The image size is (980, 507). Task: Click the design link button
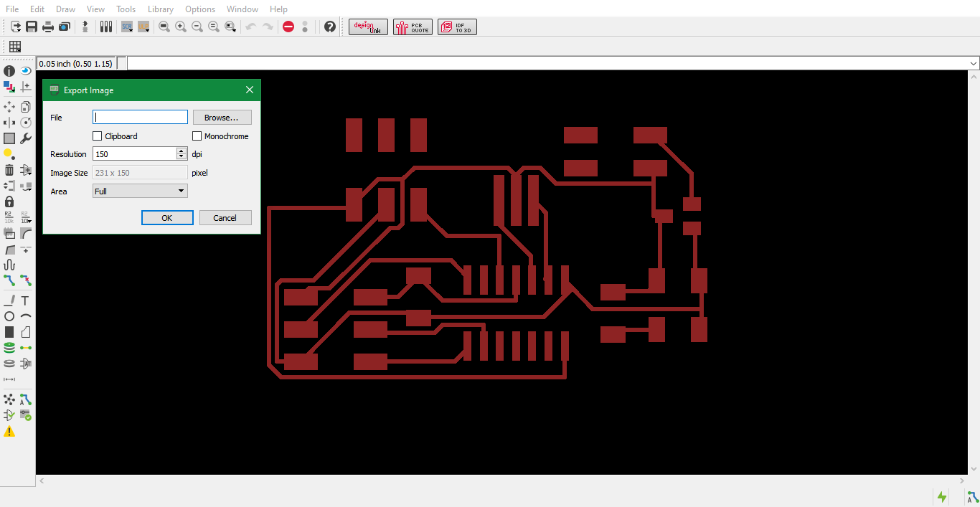click(x=369, y=27)
